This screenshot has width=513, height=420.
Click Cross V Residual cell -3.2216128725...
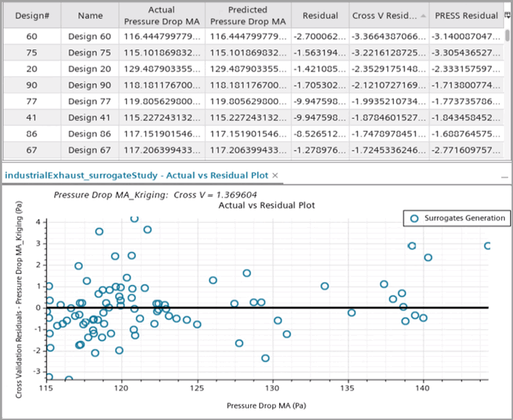pyautogui.click(x=389, y=53)
